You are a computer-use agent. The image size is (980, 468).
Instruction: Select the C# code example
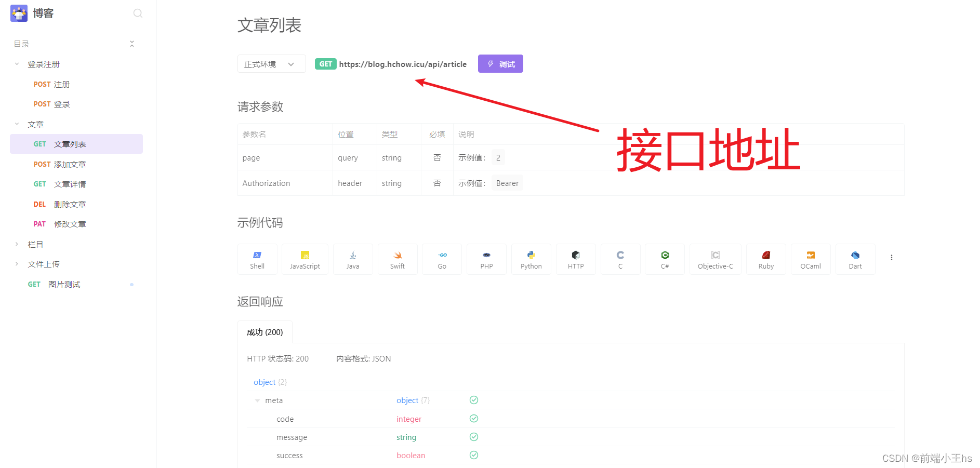tap(665, 259)
